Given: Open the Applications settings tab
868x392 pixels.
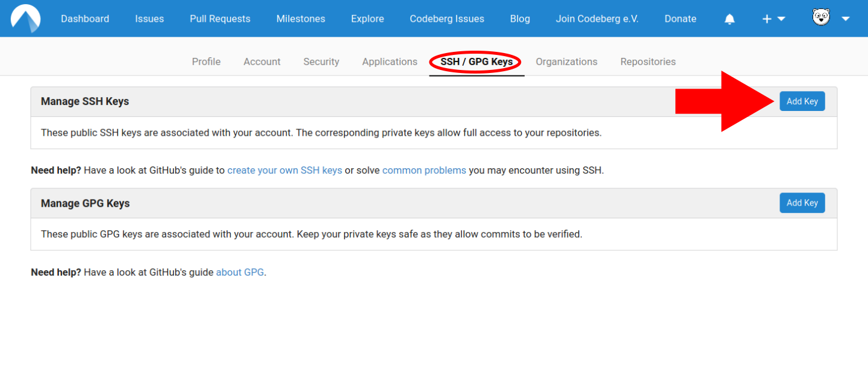Looking at the screenshot, I should (x=389, y=62).
